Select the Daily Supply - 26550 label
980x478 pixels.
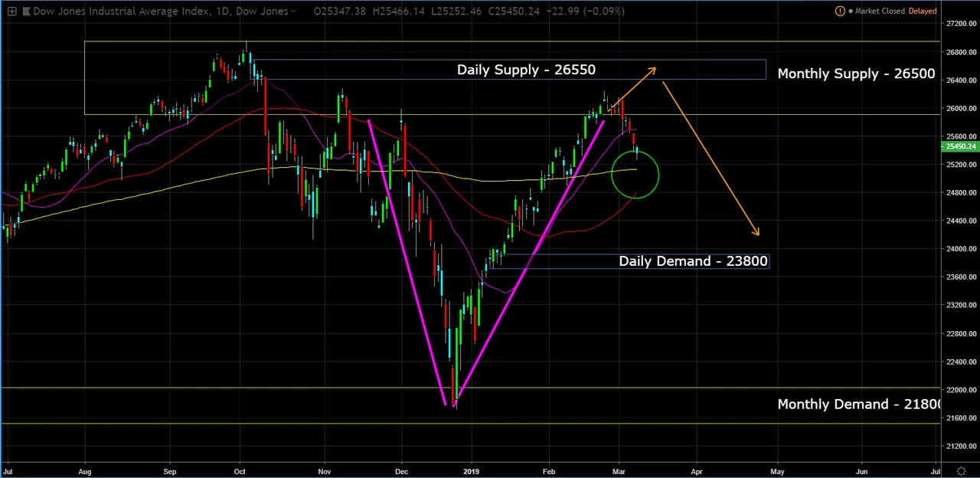pyautogui.click(x=526, y=70)
